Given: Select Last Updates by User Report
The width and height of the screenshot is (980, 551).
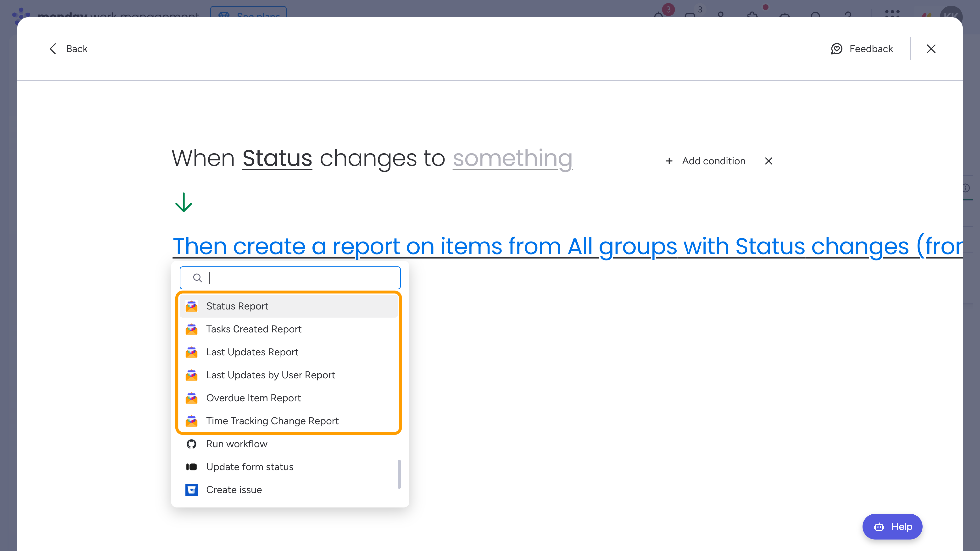Looking at the screenshot, I should (x=270, y=375).
